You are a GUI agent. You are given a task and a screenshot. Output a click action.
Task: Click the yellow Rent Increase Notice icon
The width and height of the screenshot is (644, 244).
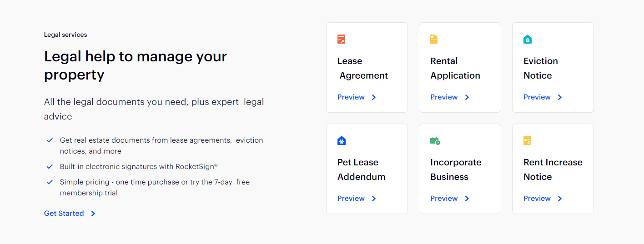tap(527, 140)
